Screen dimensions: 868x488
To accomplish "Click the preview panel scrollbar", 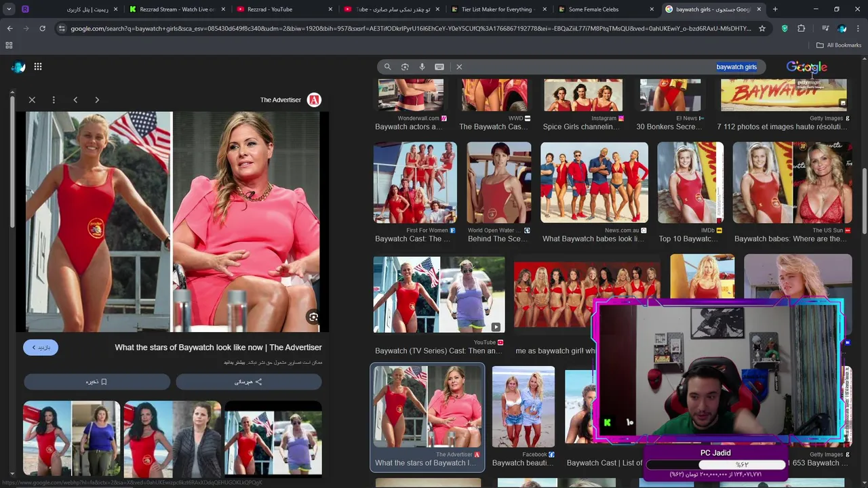I will click(x=12, y=163).
